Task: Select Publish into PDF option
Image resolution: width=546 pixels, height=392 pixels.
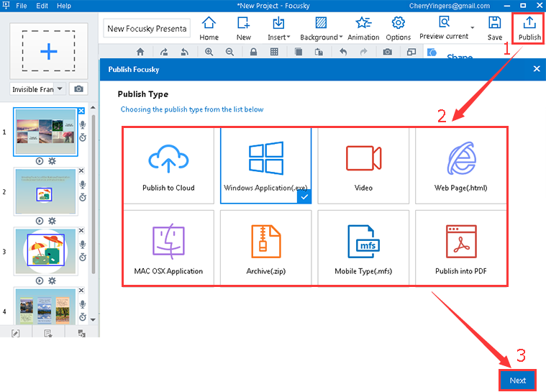Action: [460, 247]
